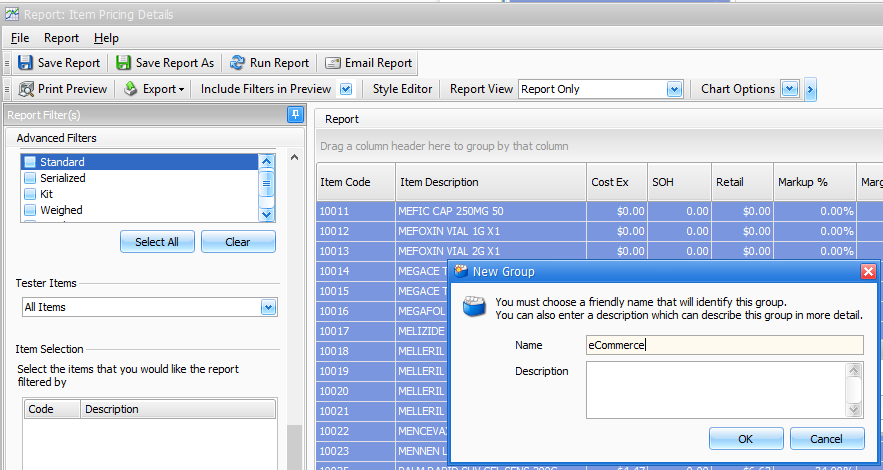
Task: Click the toolbar overflow arrow at right
Action: tap(810, 89)
